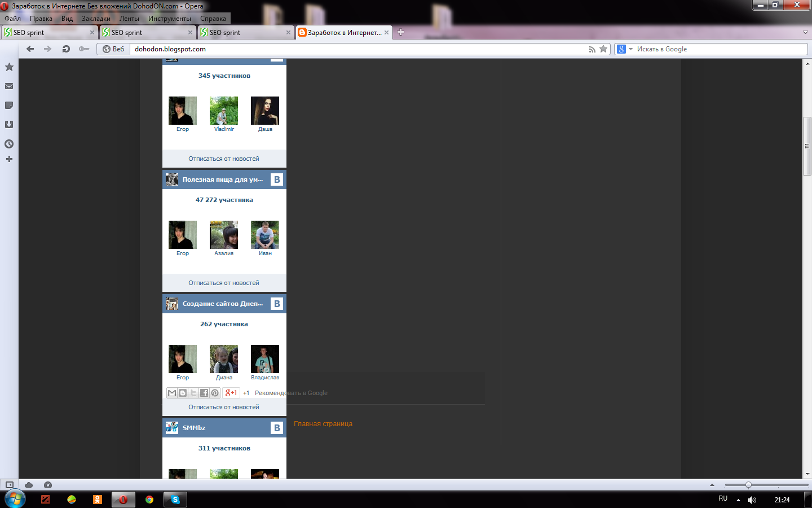The height and width of the screenshot is (508, 812).
Task: Close the second SEO sprint tab
Action: (190, 33)
